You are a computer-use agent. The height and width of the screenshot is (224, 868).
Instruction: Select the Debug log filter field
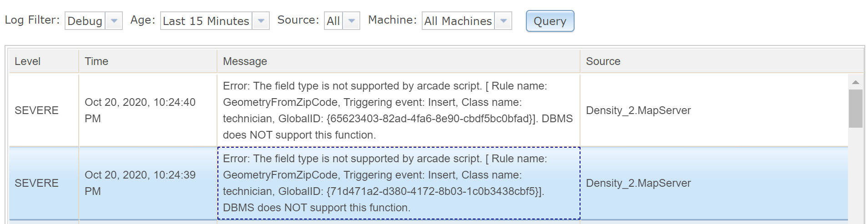[85, 21]
